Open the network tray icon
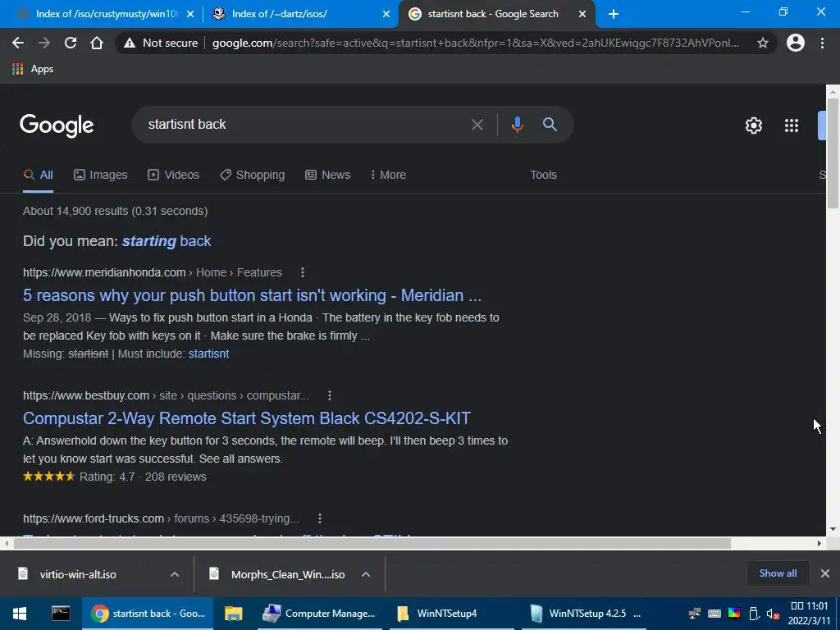 pos(695,614)
